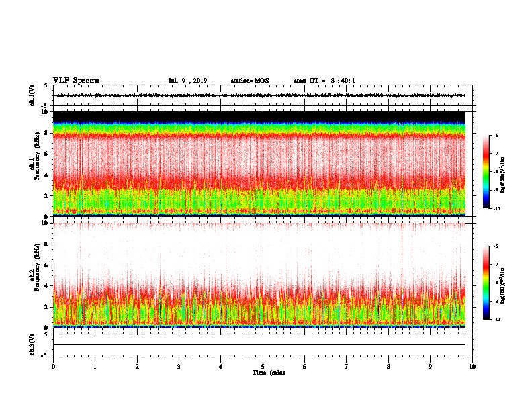Click the "Time (min)" axis title
This screenshot has height=411, width=532.
269,373
